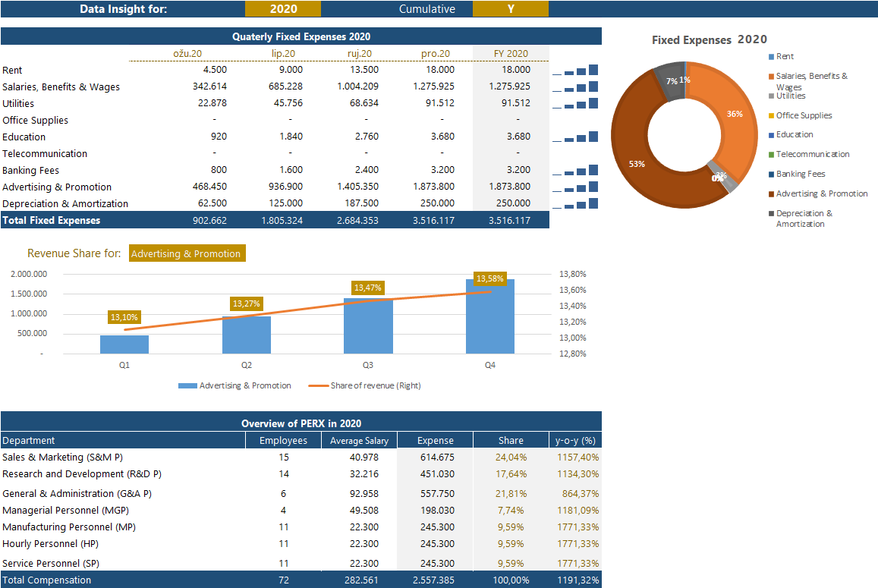
Task: Select the 13,10% data label on Q1
Action: [124, 318]
